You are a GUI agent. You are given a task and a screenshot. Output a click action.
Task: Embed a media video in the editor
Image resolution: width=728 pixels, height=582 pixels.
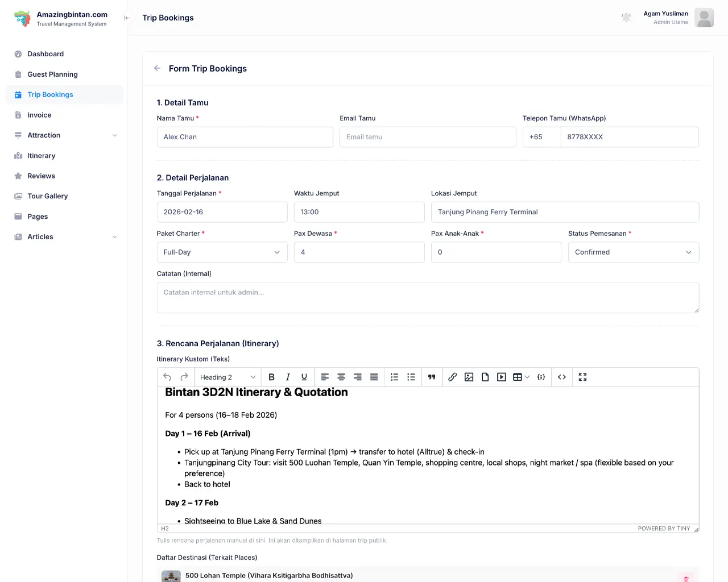click(501, 377)
